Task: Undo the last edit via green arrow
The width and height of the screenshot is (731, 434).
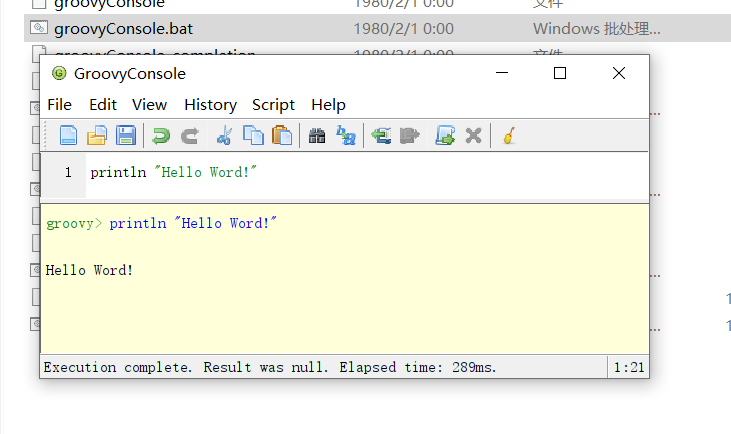Action: 161,135
